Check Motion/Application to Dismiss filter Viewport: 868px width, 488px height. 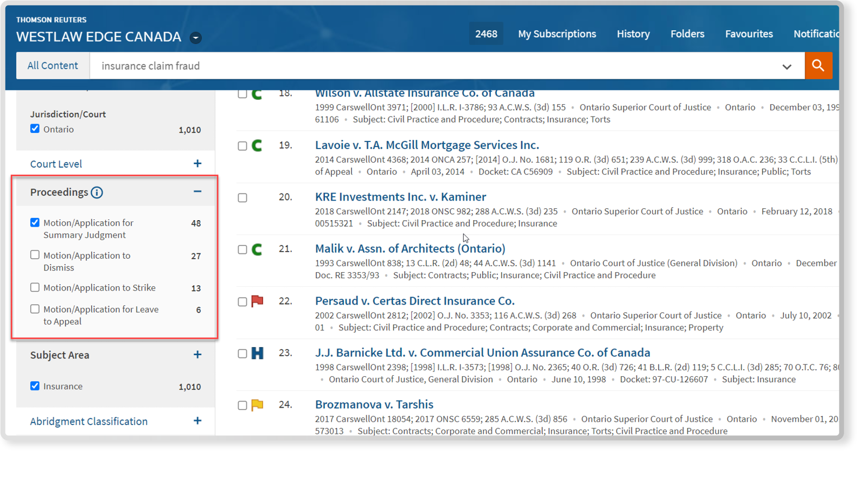point(35,255)
